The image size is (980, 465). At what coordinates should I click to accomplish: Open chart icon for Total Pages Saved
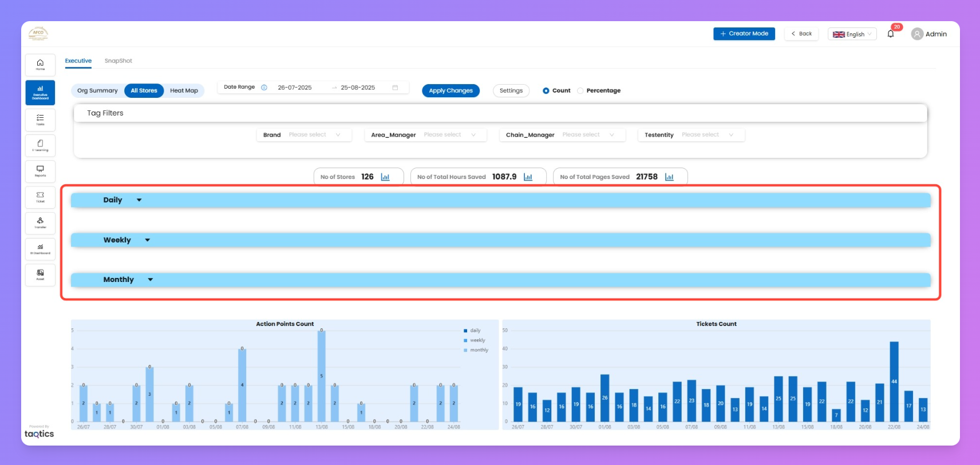point(669,177)
